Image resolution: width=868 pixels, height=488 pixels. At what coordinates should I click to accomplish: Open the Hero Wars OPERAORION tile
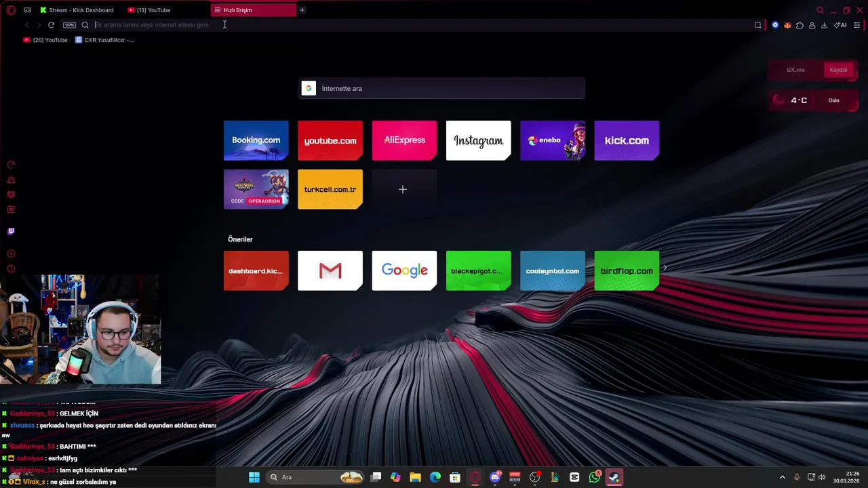(x=256, y=189)
